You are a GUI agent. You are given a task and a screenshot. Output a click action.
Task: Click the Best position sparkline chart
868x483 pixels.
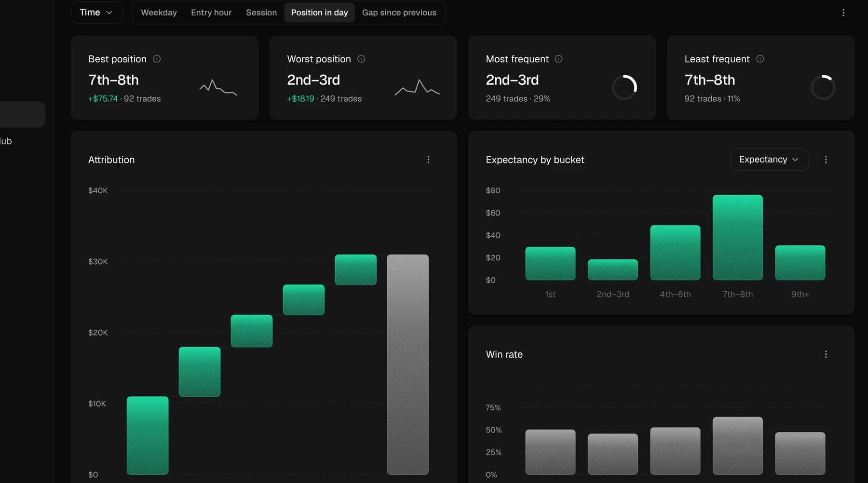(x=218, y=87)
